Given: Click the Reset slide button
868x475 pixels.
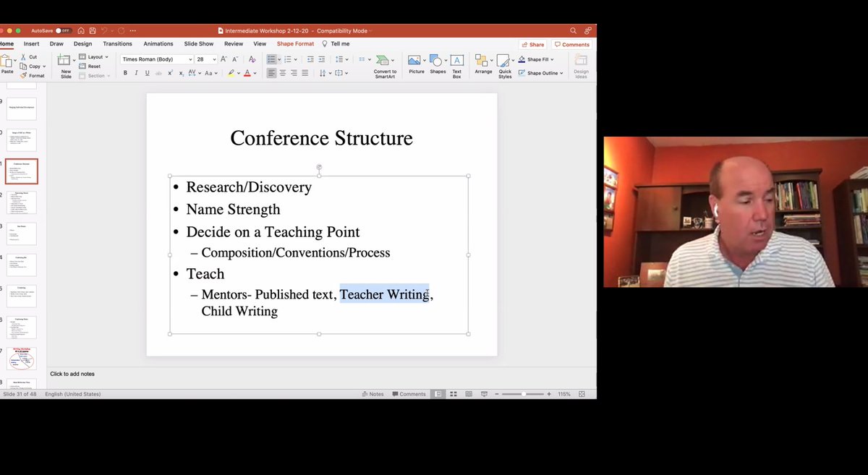Looking at the screenshot, I should (x=90, y=67).
